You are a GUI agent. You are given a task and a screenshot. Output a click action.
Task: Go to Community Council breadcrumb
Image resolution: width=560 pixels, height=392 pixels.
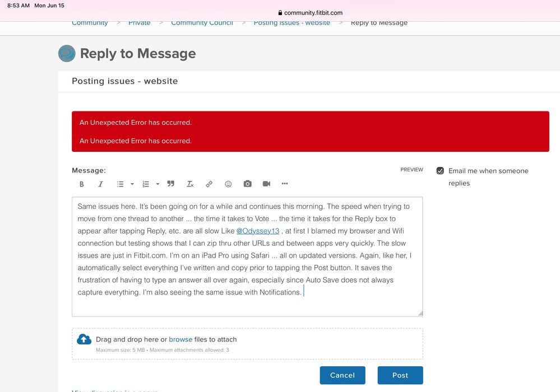click(x=202, y=23)
